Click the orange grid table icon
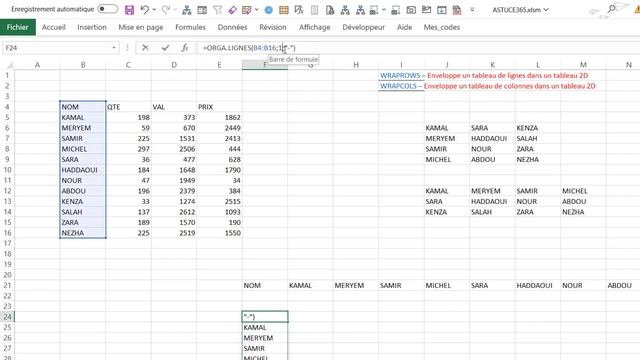Screen dimensions: 640x360 [x=284, y=10]
